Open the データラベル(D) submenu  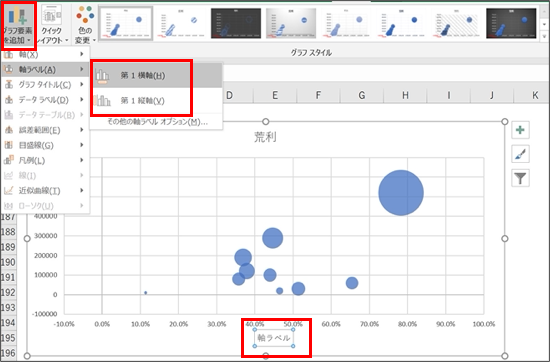(x=45, y=100)
